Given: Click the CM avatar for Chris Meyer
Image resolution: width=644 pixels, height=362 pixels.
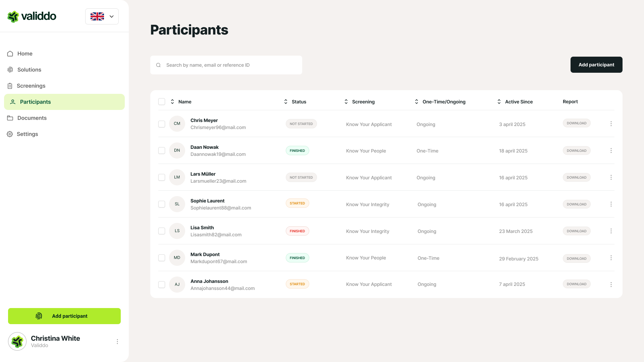Looking at the screenshot, I should 177,124.
